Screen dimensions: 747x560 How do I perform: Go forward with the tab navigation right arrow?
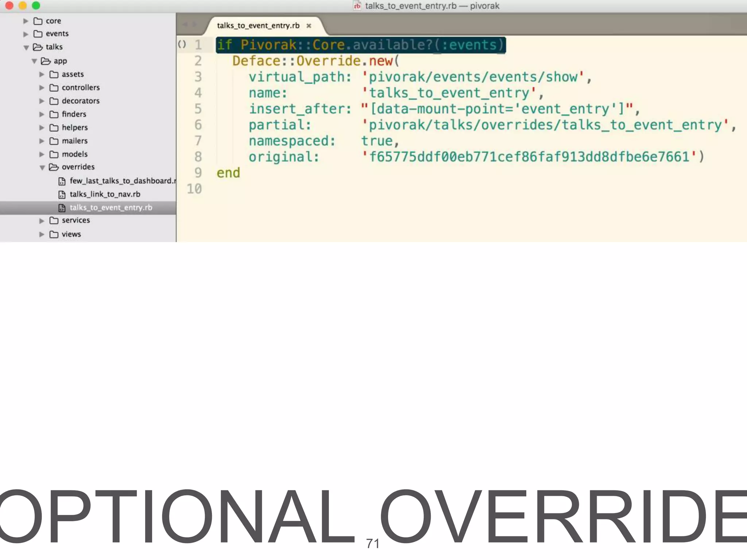point(195,25)
